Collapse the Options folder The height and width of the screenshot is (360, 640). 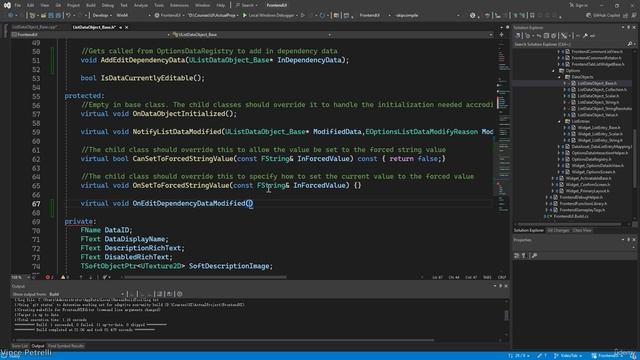554,71
